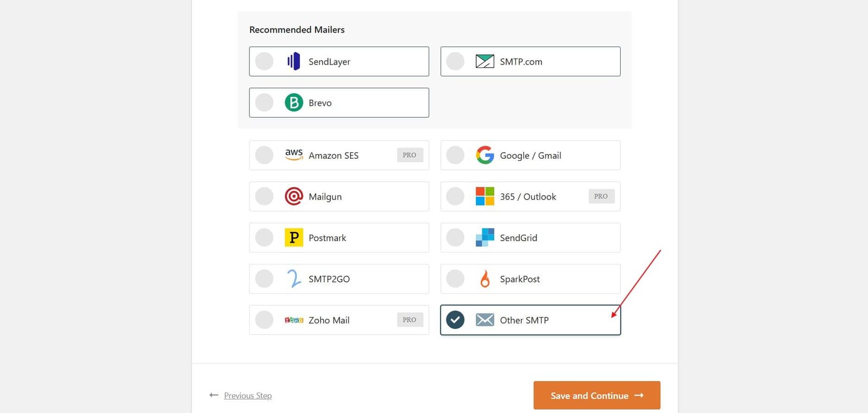Click the PRO badge on Amazon SES
Image resolution: width=868 pixels, height=413 pixels.
(x=410, y=155)
